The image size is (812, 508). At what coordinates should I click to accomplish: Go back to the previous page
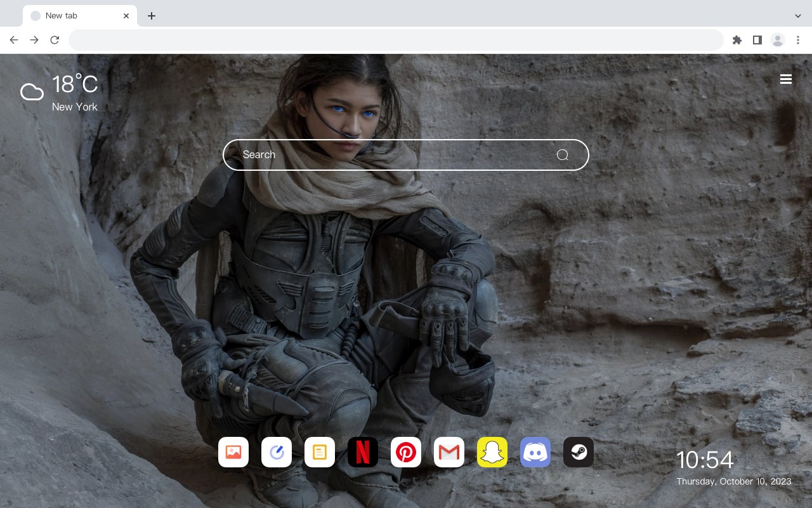coord(14,40)
